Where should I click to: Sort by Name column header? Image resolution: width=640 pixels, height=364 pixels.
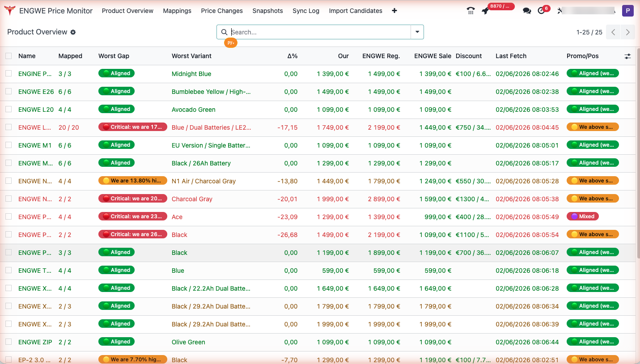pos(27,56)
